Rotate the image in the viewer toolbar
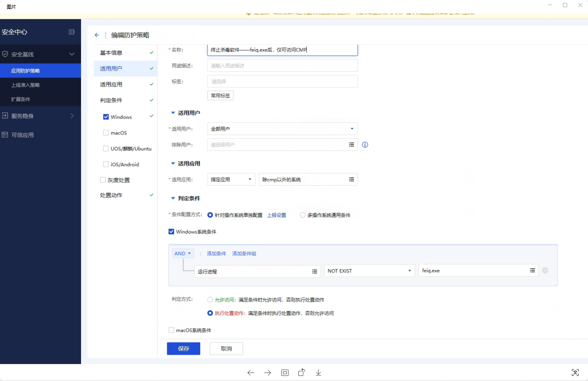The width and height of the screenshot is (588, 381). (x=301, y=373)
